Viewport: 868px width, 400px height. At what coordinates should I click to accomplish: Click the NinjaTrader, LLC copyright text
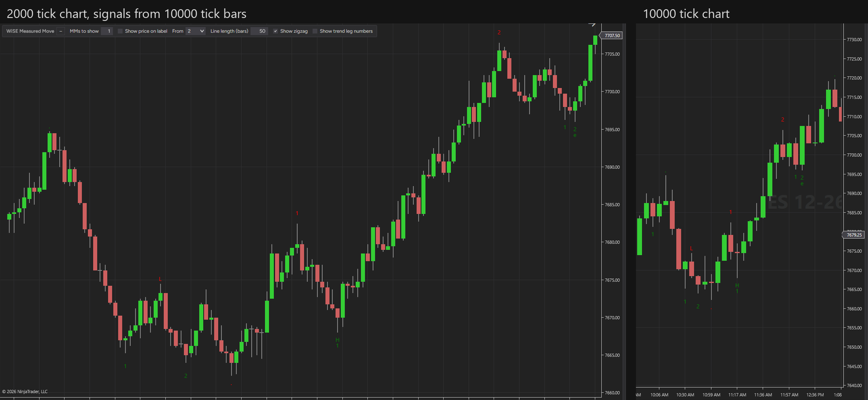tap(25, 392)
